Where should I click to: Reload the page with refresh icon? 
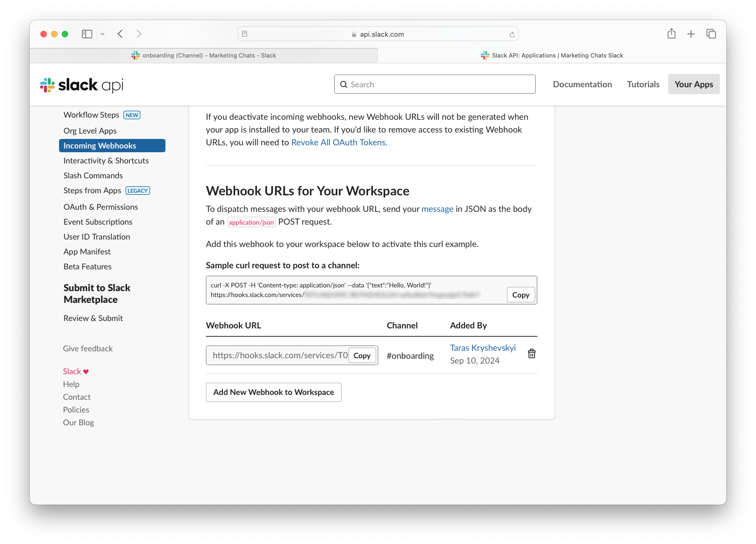click(x=512, y=35)
